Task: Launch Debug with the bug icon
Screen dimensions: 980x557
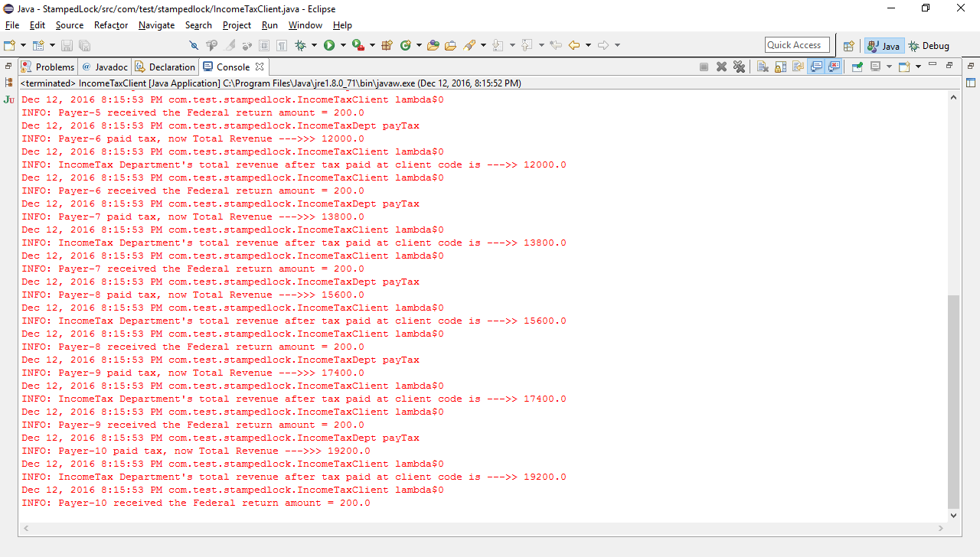Action: [300, 46]
